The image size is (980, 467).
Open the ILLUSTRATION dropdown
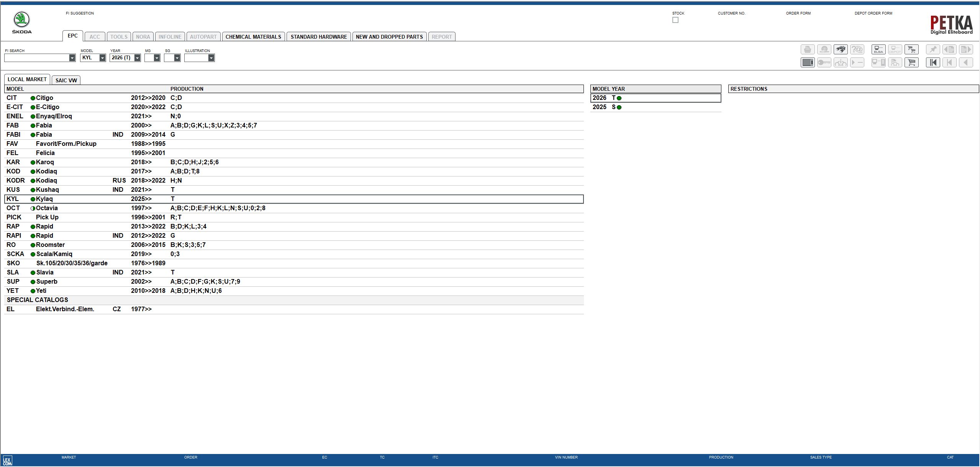click(x=211, y=58)
